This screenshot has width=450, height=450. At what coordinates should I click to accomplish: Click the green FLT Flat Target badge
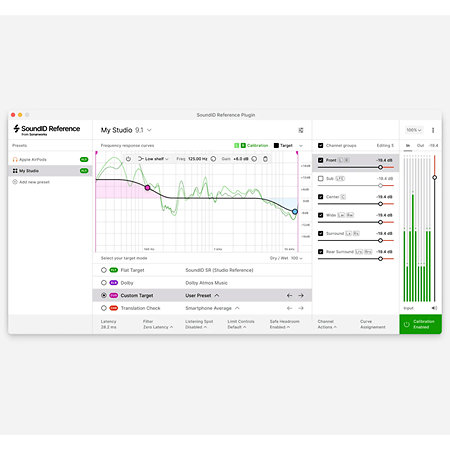[x=114, y=270]
